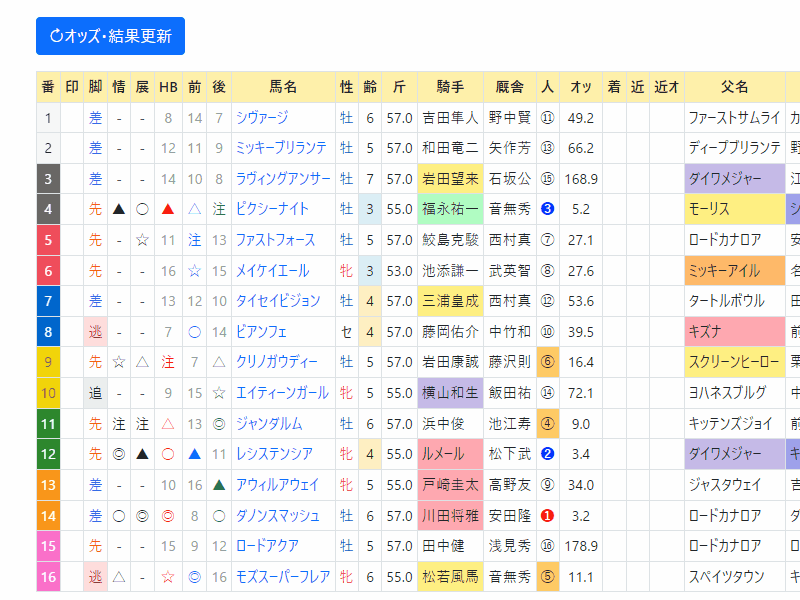Open horse link レシステンシア
The width and height of the screenshot is (800, 600).
274,454
